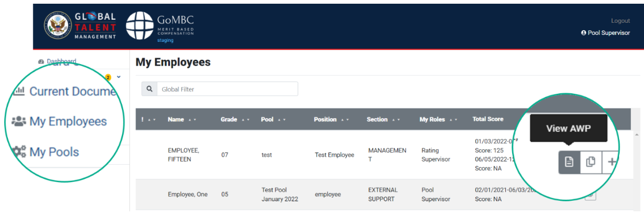Image resolution: width=644 pixels, height=215 pixels.
Task: Click the Test Employee position cell
Action: 334,155
